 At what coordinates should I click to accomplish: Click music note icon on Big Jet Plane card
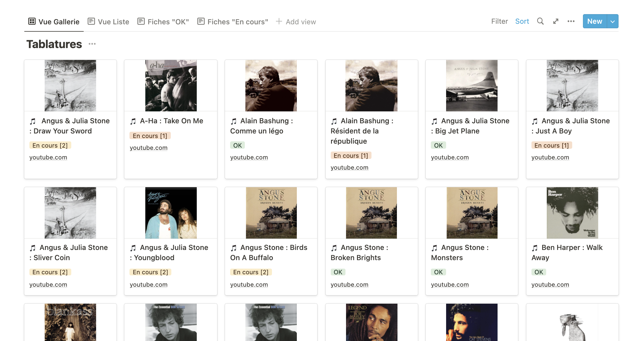coord(435,121)
